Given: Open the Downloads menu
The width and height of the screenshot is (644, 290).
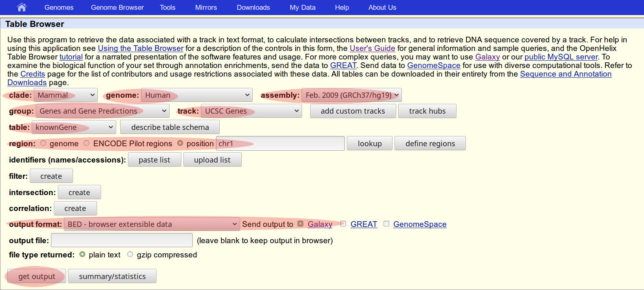Looking at the screenshot, I should (x=254, y=7).
